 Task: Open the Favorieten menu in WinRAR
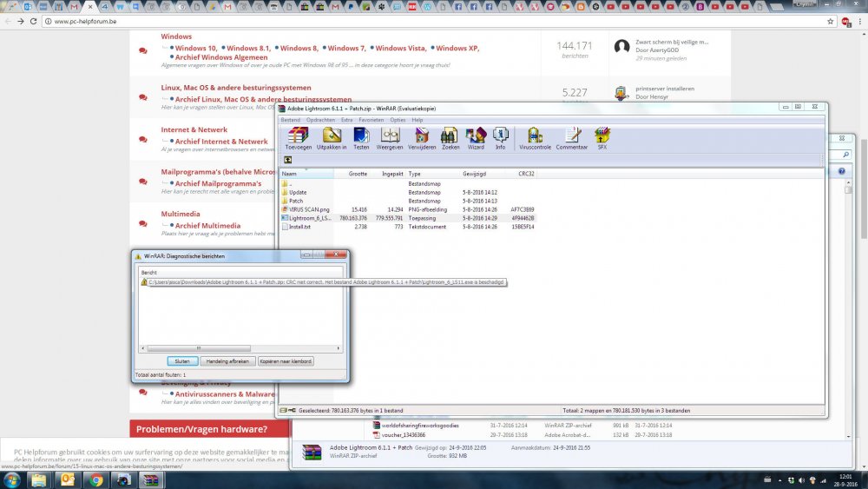(x=372, y=120)
